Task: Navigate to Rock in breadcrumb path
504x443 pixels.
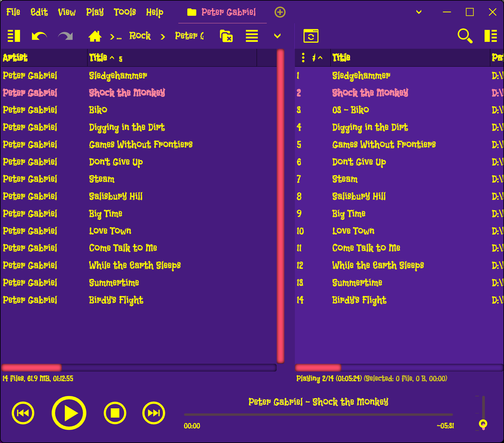Action: 140,36
